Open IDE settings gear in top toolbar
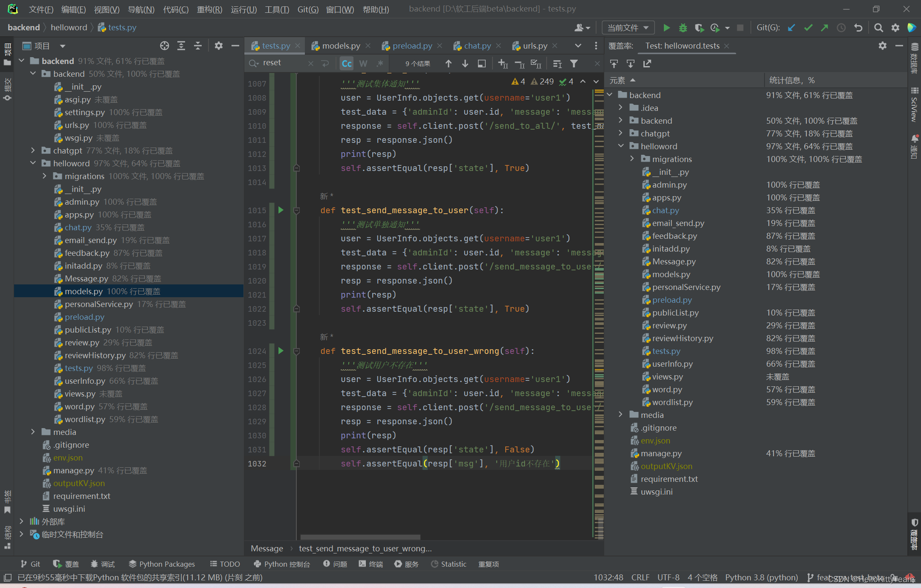Screen dimensions: 921x588 click(x=895, y=28)
